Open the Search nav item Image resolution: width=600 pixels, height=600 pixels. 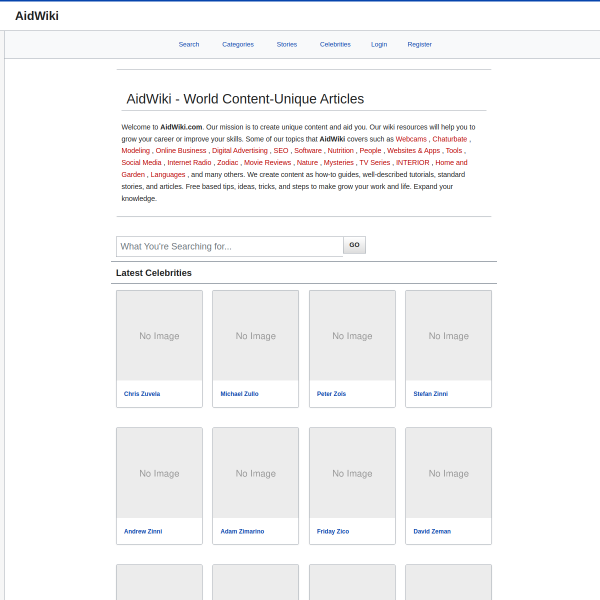(x=189, y=44)
